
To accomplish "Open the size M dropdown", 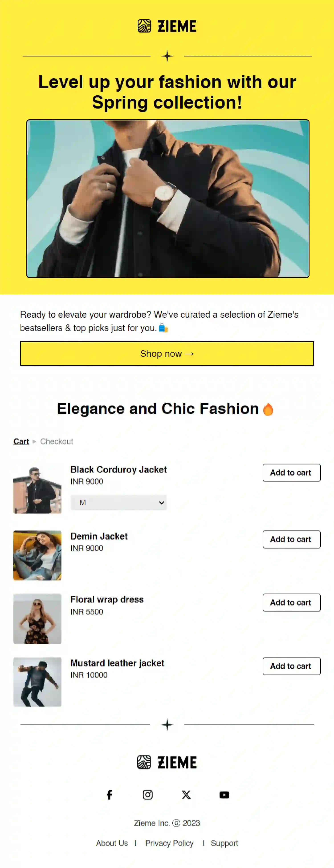I will pyautogui.click(x=118, y=502).
